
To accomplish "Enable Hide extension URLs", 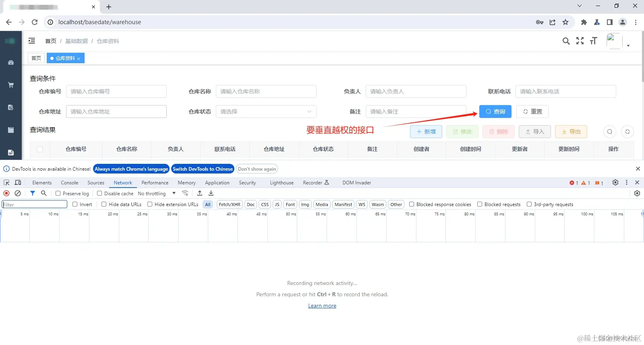I will pos(150,204).
